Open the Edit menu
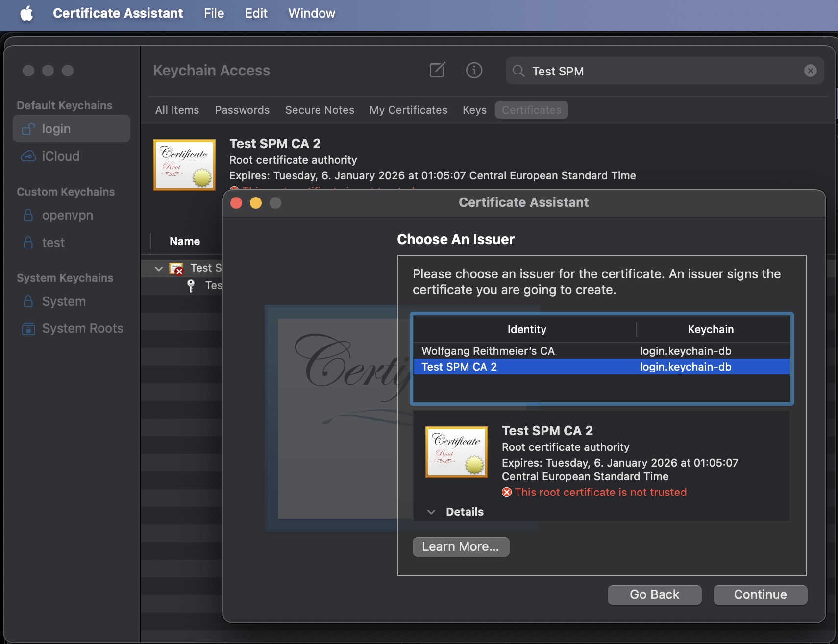 256,13
